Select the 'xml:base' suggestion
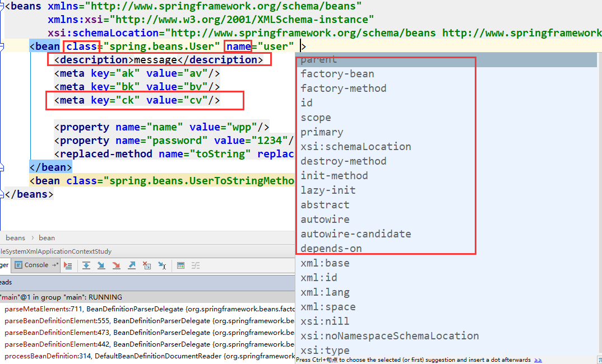 tap(446, 263)
